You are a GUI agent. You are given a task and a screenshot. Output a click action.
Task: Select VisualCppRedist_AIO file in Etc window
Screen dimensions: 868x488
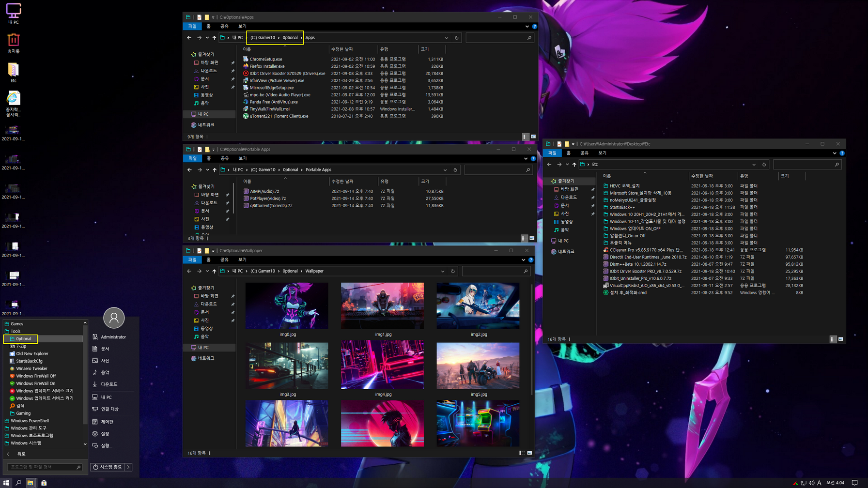(x=646, y=286)
